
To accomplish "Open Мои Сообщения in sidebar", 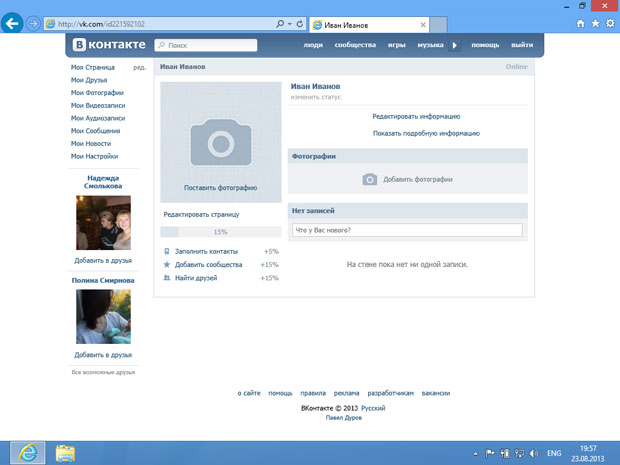I will 95,130.
